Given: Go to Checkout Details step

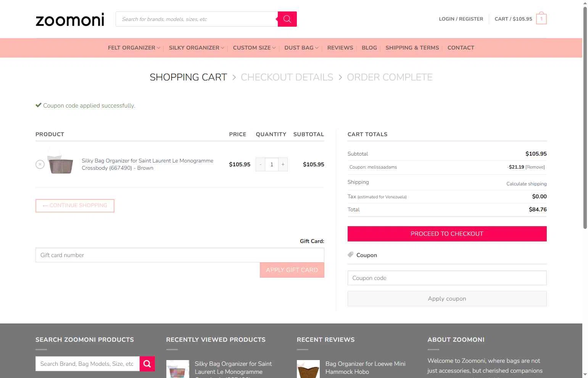Looking at the screenshot, I should pos(287,77).
